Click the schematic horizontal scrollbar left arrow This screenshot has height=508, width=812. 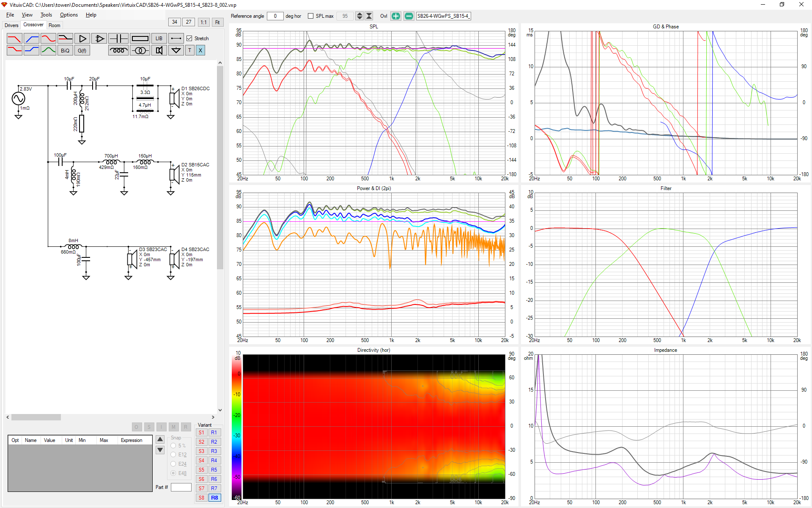[x=8, y=417]
